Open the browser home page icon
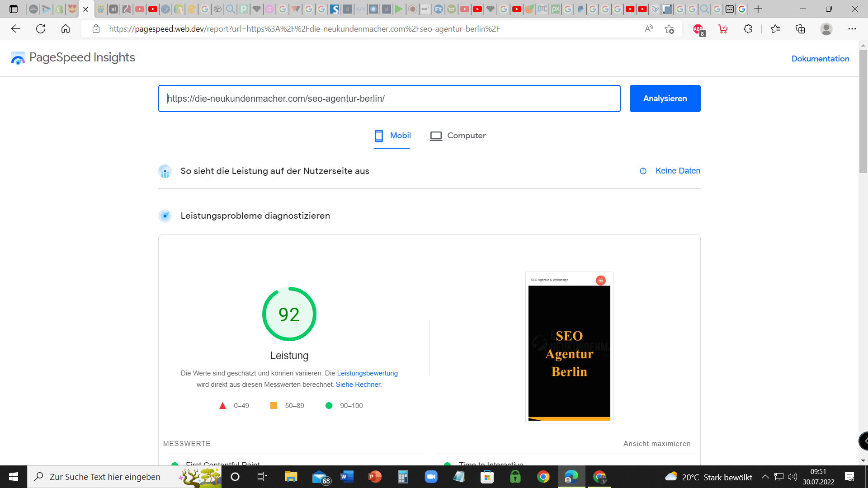 point(66,29)
